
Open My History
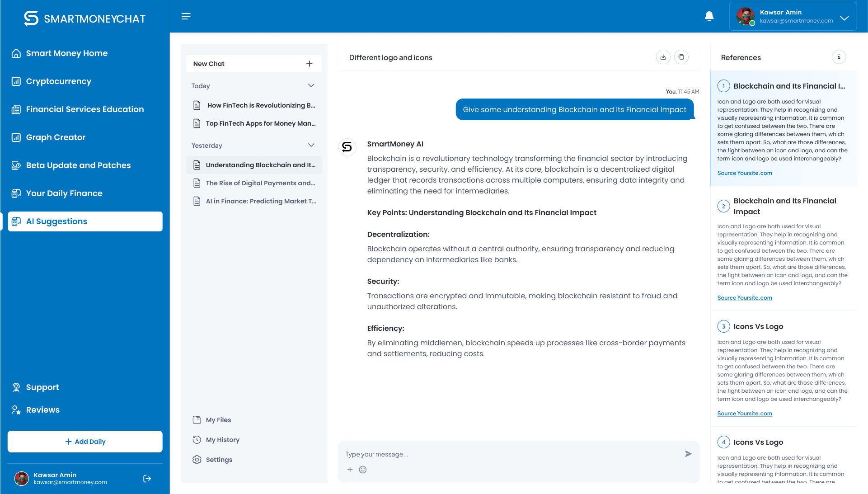pyautogui.click(x=222, y=440)
